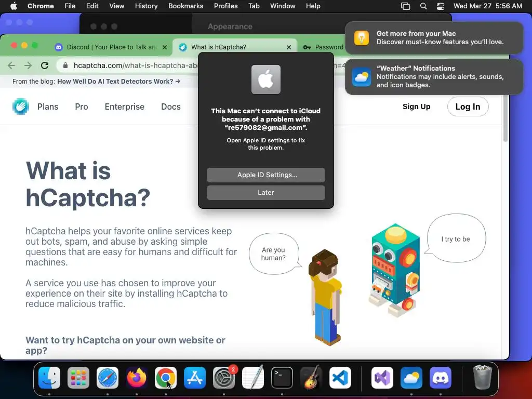Click the Sign Up link

tap(416, 107)
